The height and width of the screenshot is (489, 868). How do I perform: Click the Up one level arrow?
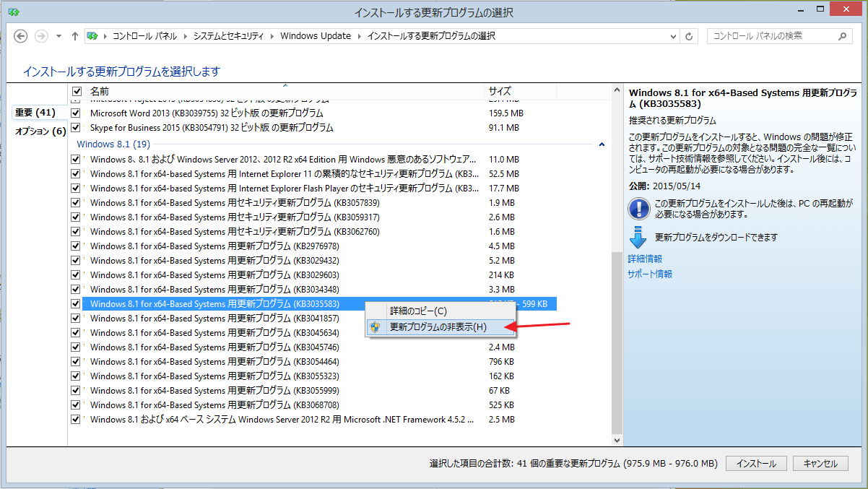tap(75, 36)
